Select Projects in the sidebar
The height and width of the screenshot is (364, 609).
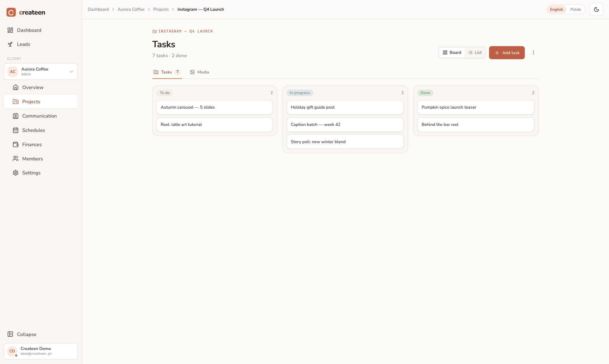click(41, 101)
